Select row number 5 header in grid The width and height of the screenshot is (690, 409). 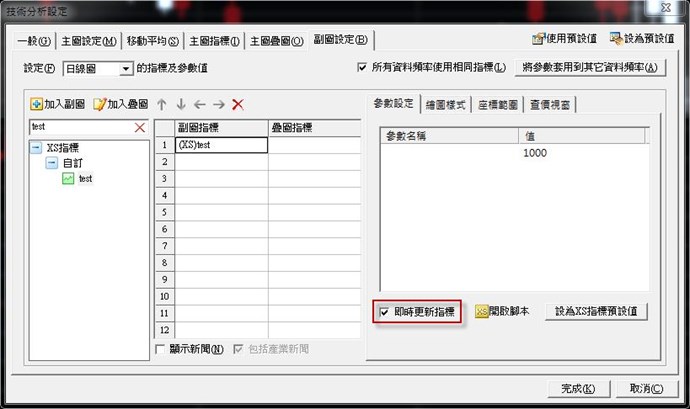tap(165, 212)
